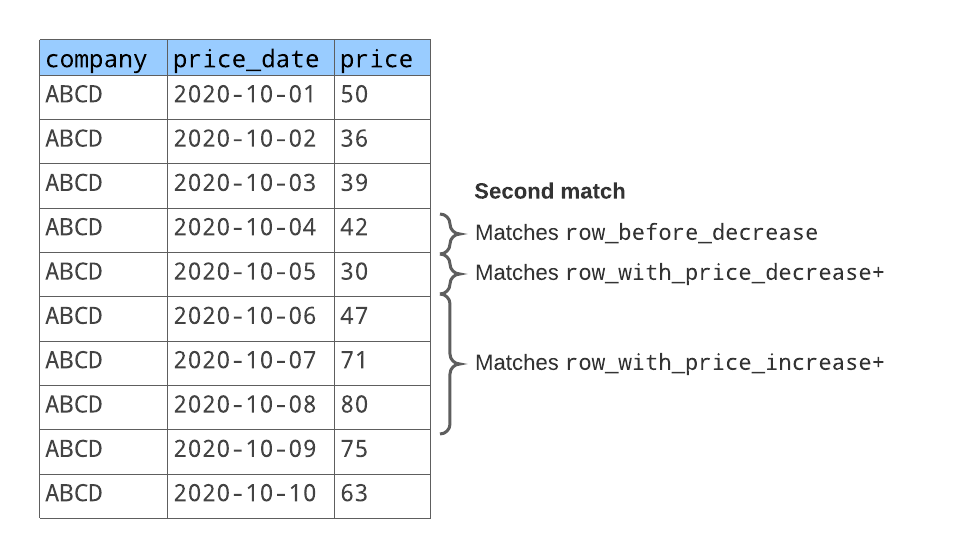Screen dimensions: 960x559
Task: Click the Matches row_with_price_increase+ label
Action: (x=679, y=362)
